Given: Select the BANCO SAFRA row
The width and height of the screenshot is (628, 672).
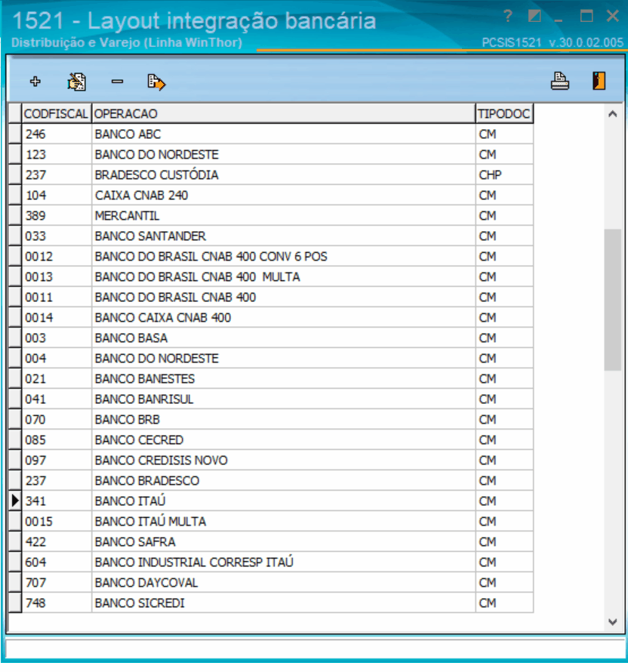Looking at the screenshot, I should point(271,541).
